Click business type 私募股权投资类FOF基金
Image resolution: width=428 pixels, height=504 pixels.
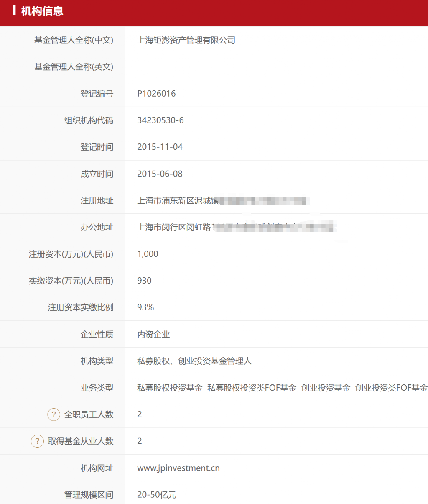pos(252,388)
